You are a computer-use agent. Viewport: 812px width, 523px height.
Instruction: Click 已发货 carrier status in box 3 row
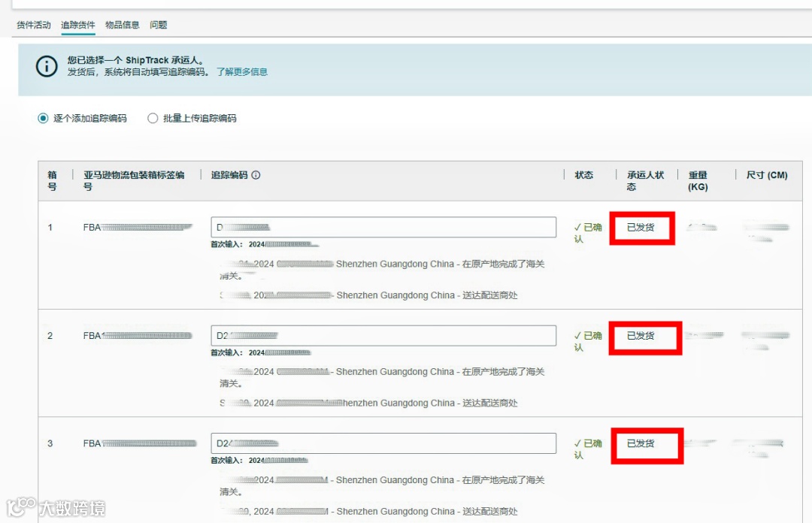(x=641, y=443)
